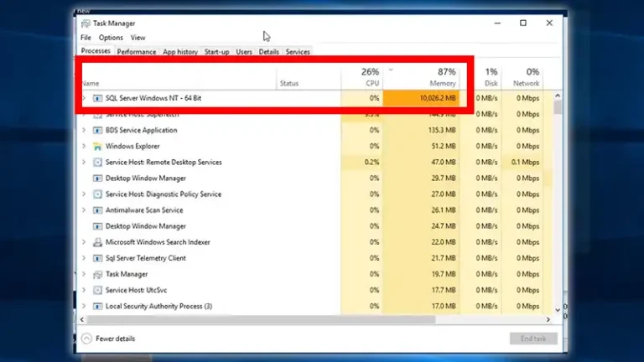
Task: Switch to the Performance tab
Action: [x=137, y=52]
